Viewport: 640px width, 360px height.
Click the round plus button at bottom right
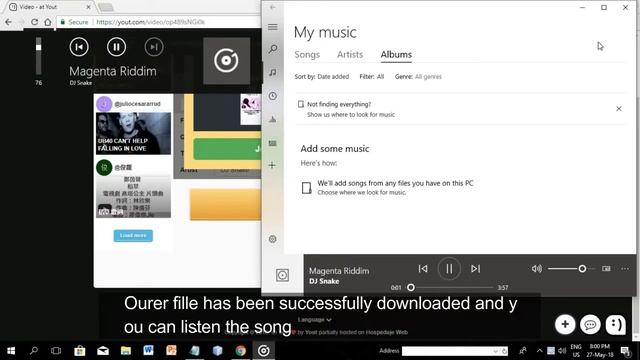point(565,324)
